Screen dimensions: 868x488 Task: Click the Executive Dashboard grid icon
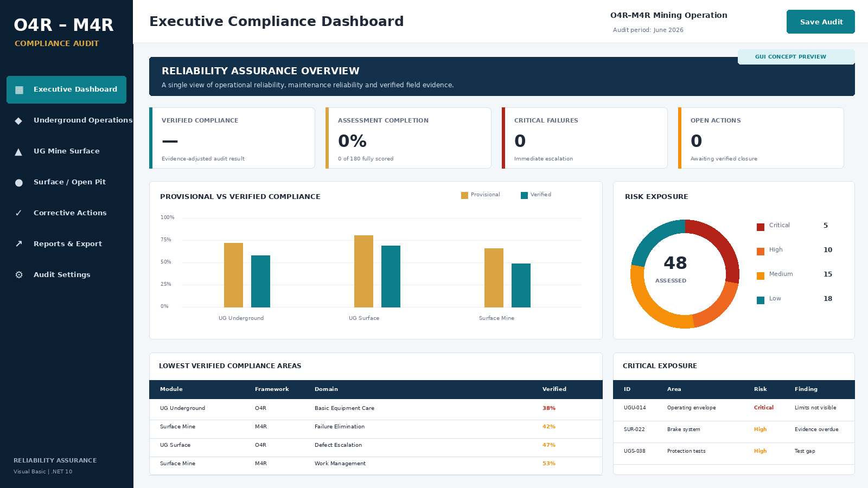(19, 90)
